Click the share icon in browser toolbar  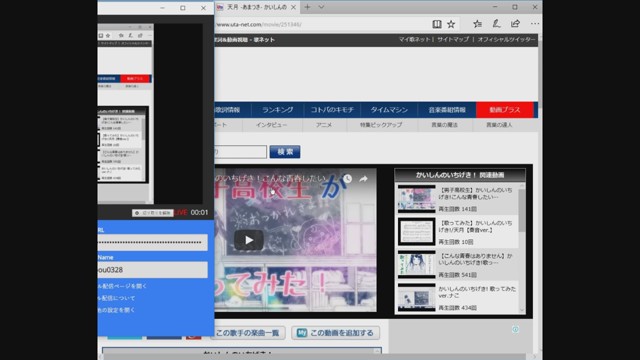point(516,24)
